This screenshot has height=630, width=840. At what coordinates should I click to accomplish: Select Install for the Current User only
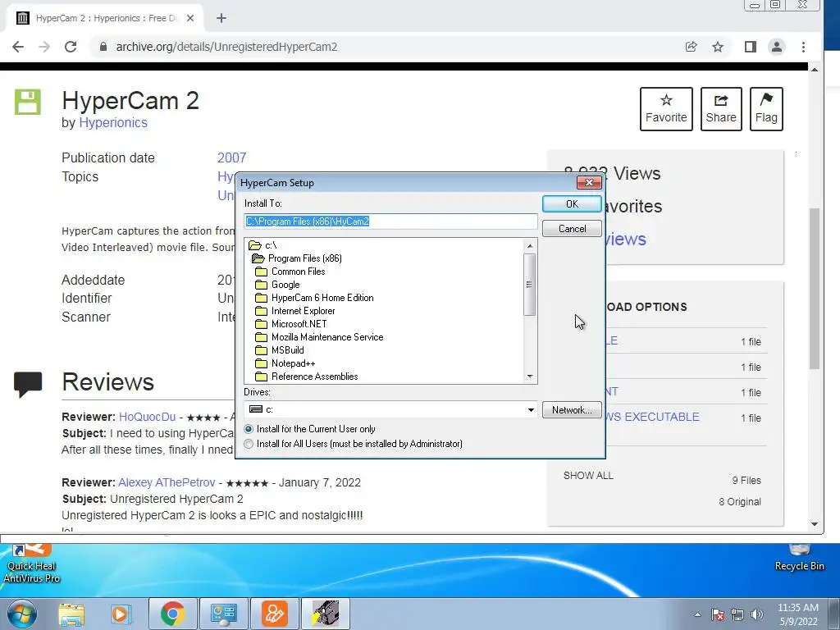click(309, 429)
